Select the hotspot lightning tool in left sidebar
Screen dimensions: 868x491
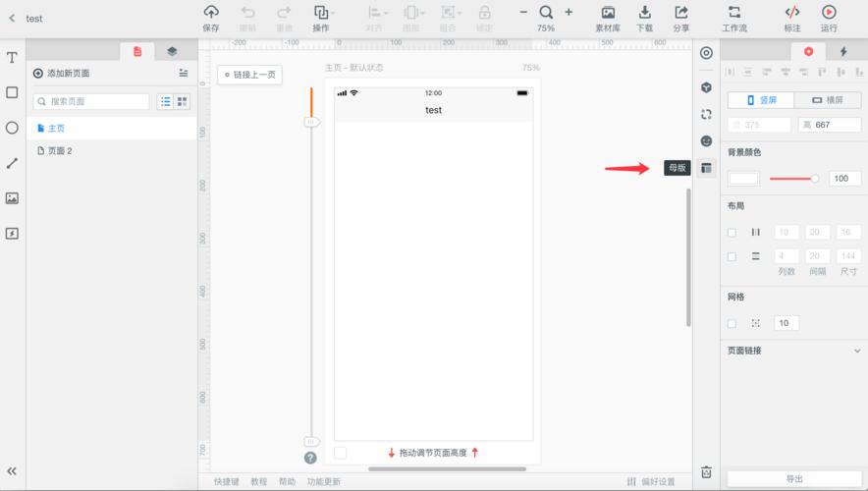[x=12, y=234]
